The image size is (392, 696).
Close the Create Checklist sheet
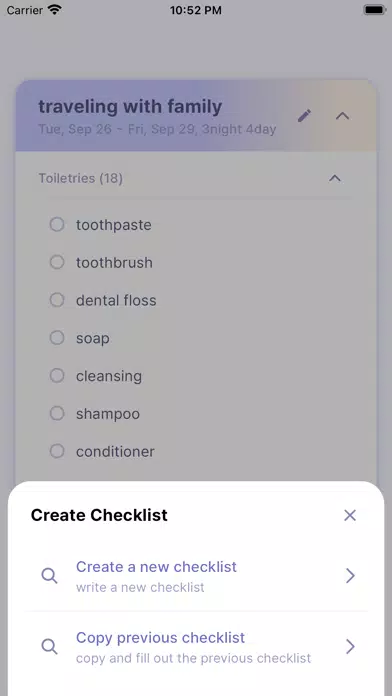(x=350, y=515)
